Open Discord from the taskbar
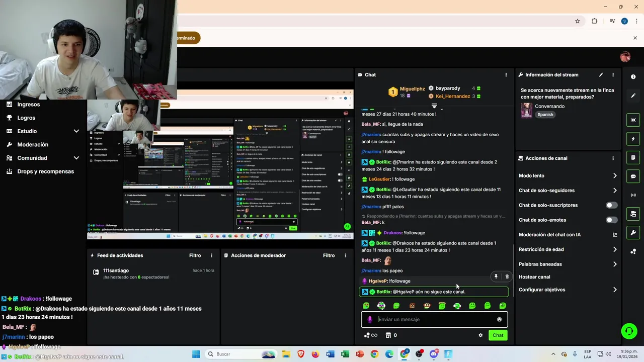 pos(434,354)
